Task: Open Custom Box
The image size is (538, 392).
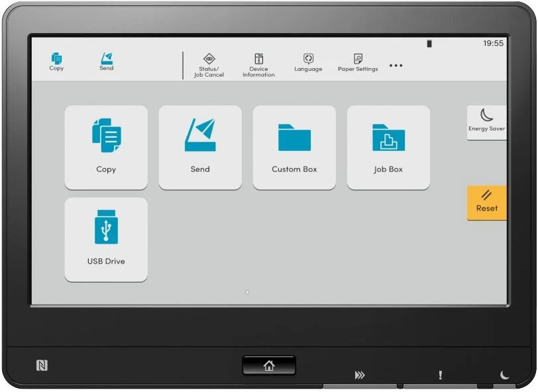Action: [x=294, y=146]
